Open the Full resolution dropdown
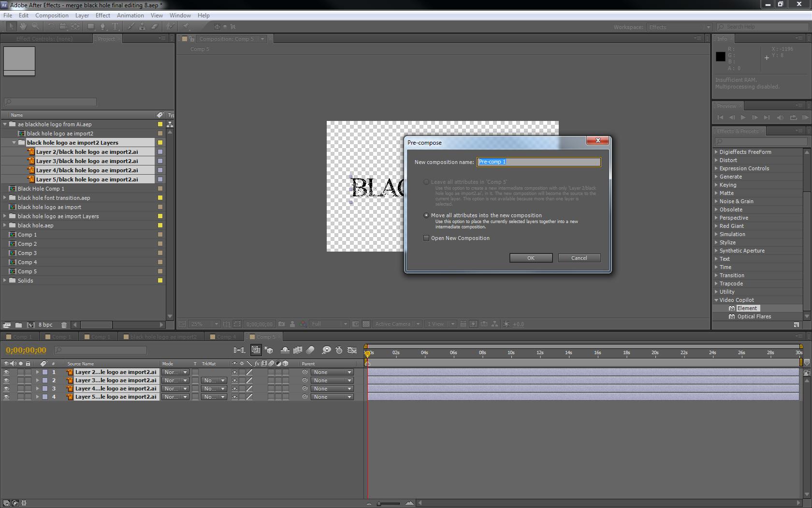 pyautogui.click(x=330, y=324)
